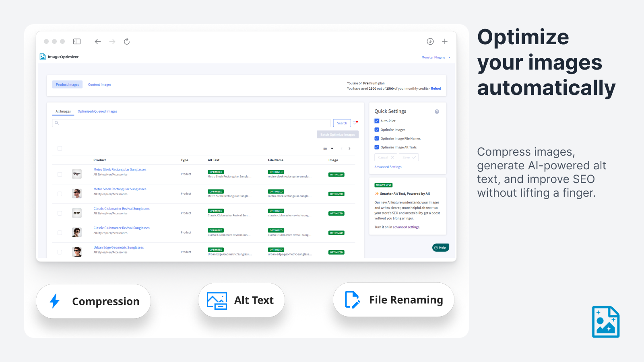Viewport: 644px width, 362px height.
Task: Reload the page
Action: coord(127,41)
